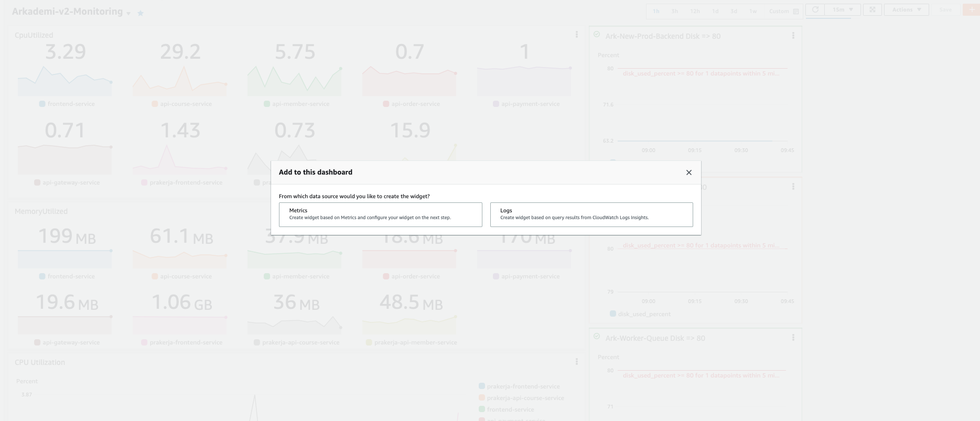Click prakerja-api-member-service color swatch in MemoryUtilized
Image resolution: width=980 pixels, height=421 pixels.
click(369, 342)
